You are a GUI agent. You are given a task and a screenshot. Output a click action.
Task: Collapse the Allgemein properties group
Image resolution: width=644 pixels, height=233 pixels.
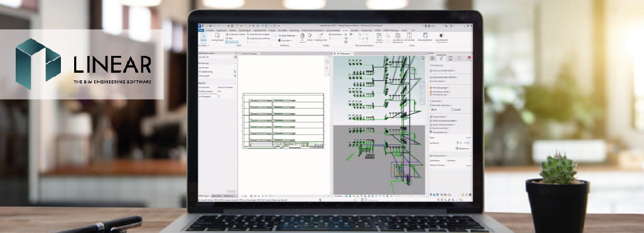(x=236, y=83)
